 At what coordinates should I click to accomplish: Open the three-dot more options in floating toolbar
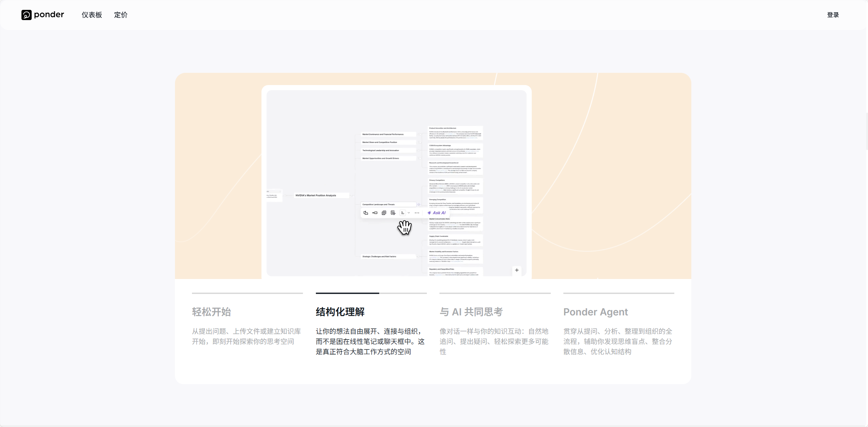(417, 213)
